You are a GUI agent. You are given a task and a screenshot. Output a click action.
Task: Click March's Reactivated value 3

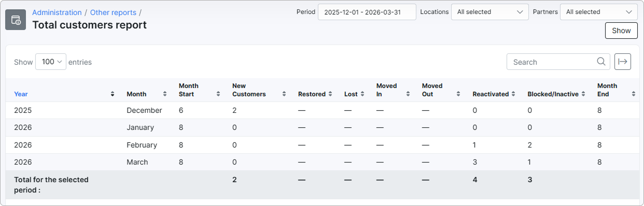(475, 162)
